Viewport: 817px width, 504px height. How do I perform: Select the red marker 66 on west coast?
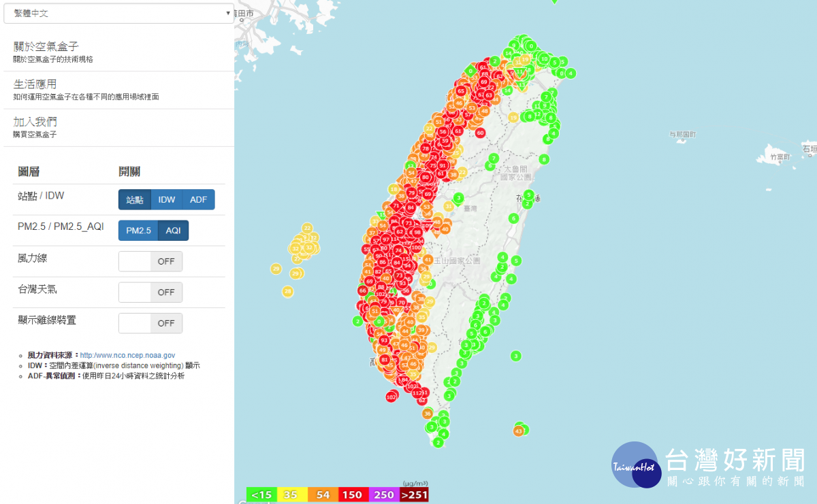[x=362, y=290]
